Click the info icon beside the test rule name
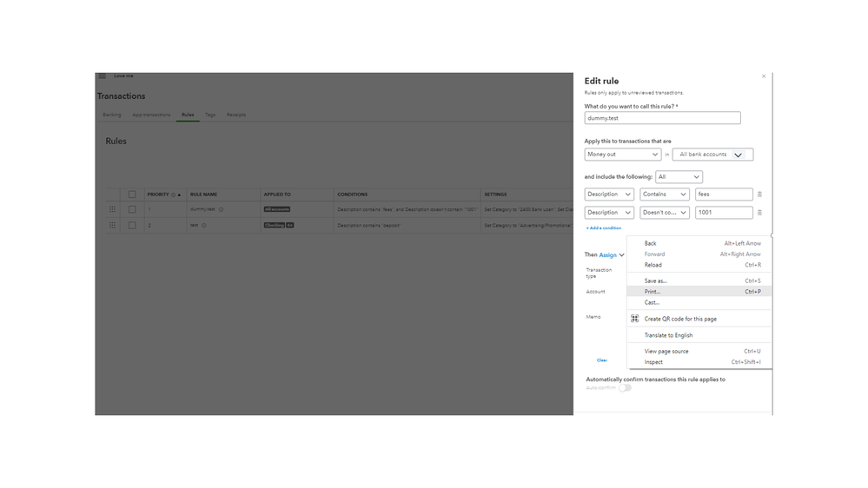The height and width of the screenshot is (488, 868). point(203,225)
